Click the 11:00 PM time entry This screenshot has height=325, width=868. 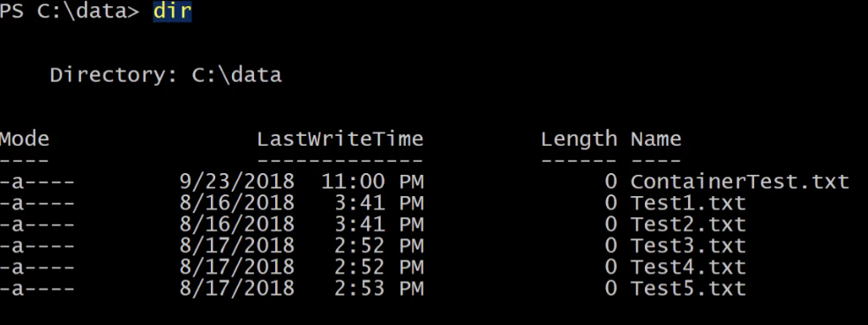pyautogui.click(x=372, y=181)
